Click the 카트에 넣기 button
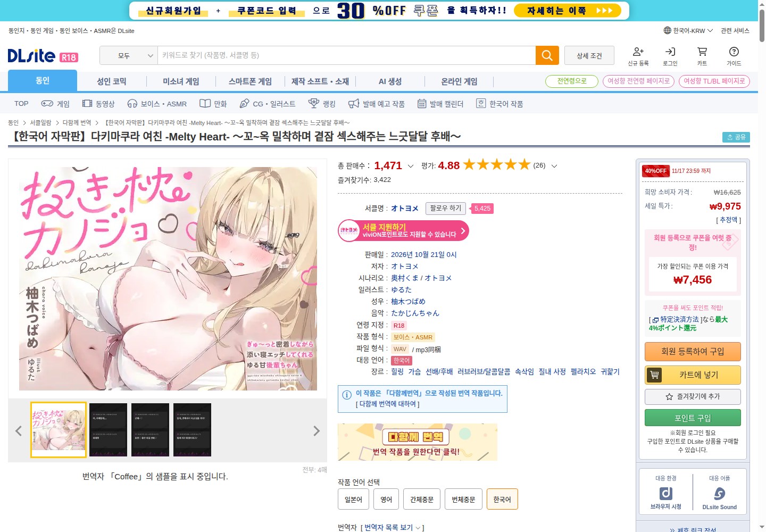Screen dimensions: 766x532 pyautogui.click(x=693, y=375)
